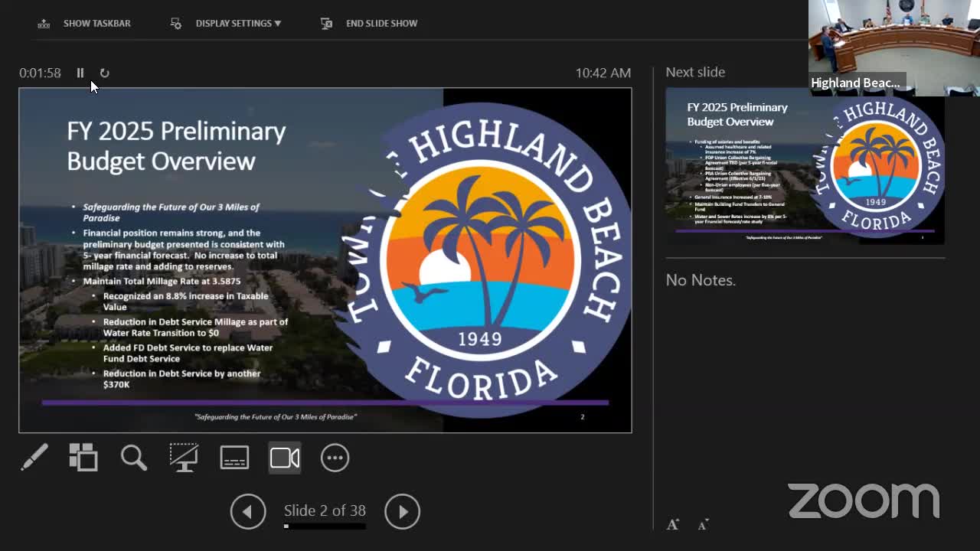Click the 10:42 AM clock
Image resolution: width=980 pixels, height=551 pixels.
603,73
